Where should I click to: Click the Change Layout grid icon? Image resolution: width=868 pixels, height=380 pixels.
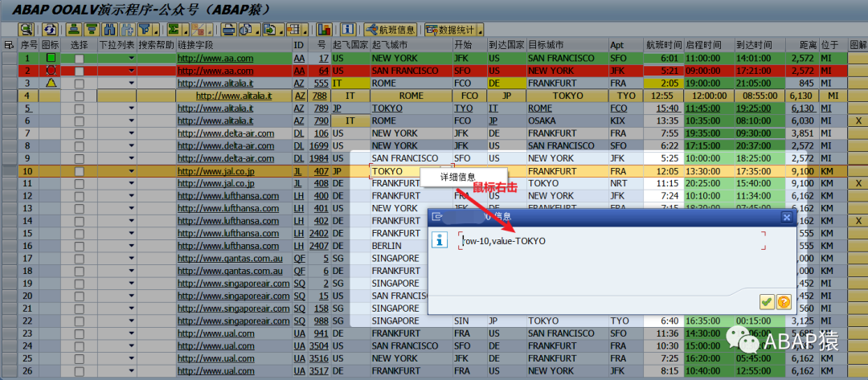point(294,29)
